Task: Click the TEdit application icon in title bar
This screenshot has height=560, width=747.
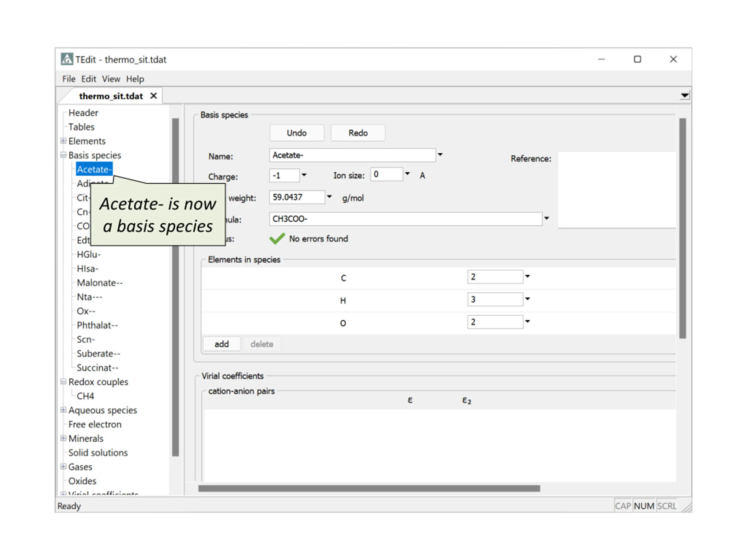Action: click(67, 59)
